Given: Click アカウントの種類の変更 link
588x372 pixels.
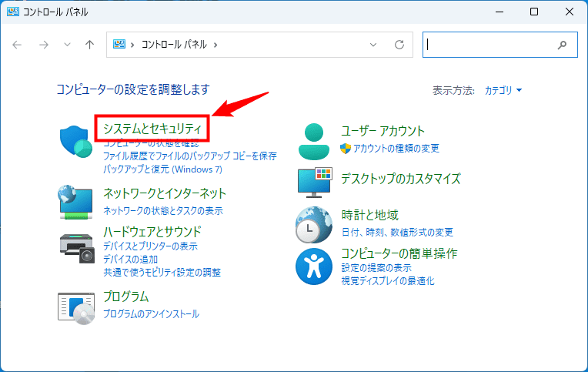Looking at the screenshot, I should tap(396, 149).
